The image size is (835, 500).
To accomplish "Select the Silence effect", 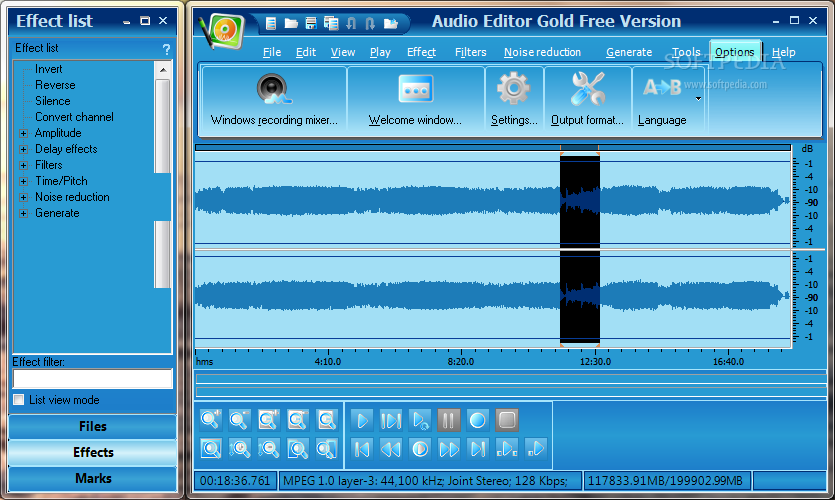I will point(52,101).
